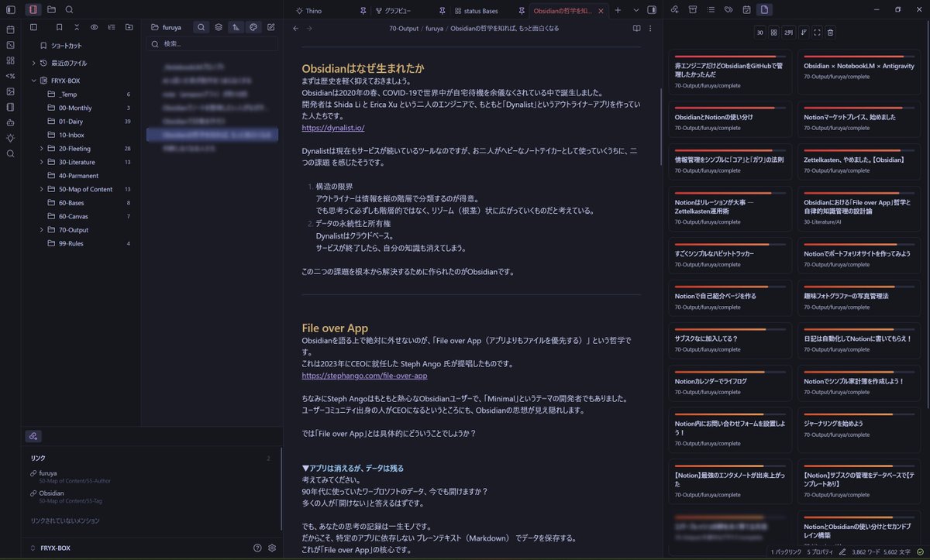Open the canvas ribbon icon
This screenshot has height=560, width=930.
tap(10, 45)
